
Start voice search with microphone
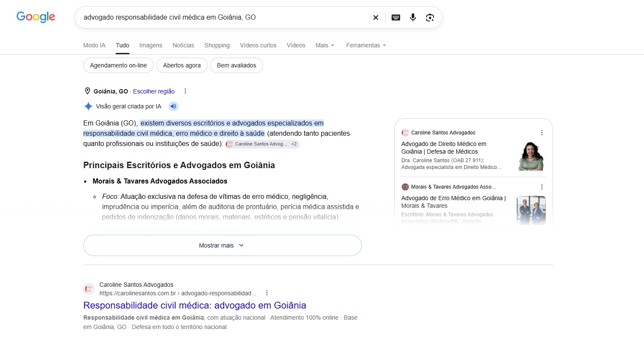coord(413,17)
